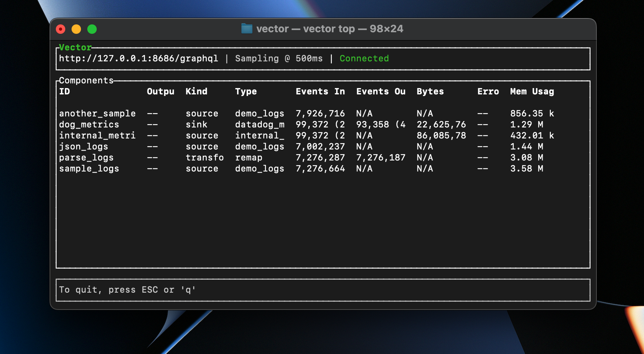Click the Kind column header
The height and width of the screenshot is (354, 644).
197,91
